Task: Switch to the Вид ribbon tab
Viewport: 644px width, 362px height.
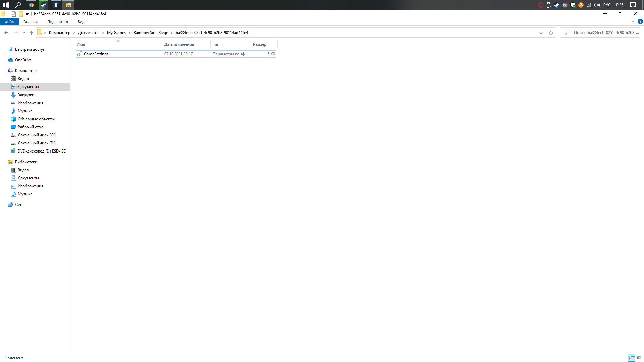Action: coord(81,22)
